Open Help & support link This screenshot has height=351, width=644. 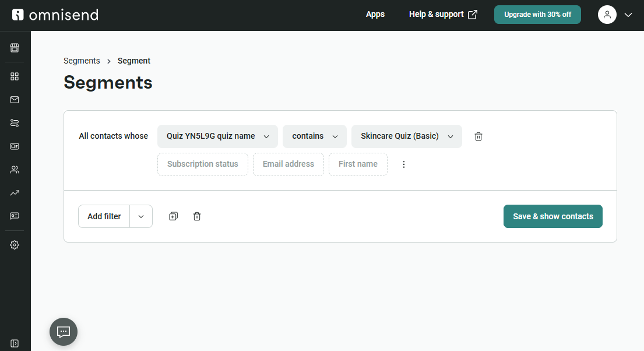pyautogui.click(x=443, y=15)
